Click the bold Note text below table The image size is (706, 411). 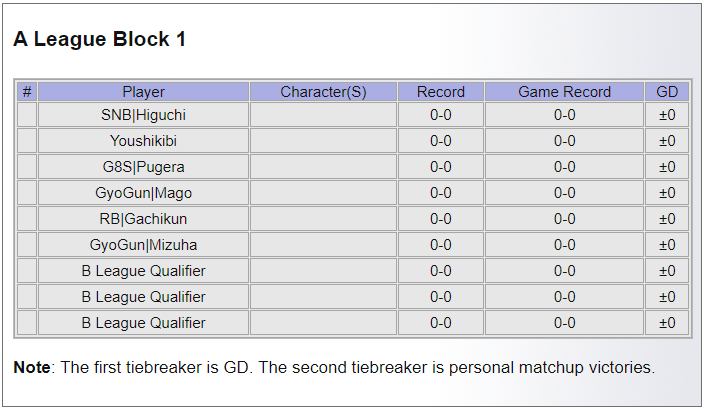click(31, 368)
